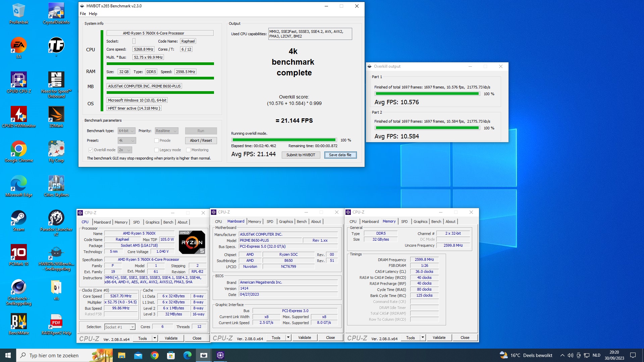This screenshot has width=644, height=362.
Task: Launch CrystalDiskInfo from the desktop
Action: (x=56, y=14)
